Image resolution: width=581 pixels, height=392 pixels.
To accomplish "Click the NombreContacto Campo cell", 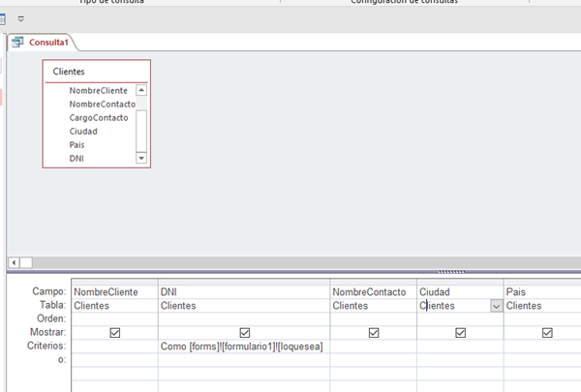I will pos(373,292).
